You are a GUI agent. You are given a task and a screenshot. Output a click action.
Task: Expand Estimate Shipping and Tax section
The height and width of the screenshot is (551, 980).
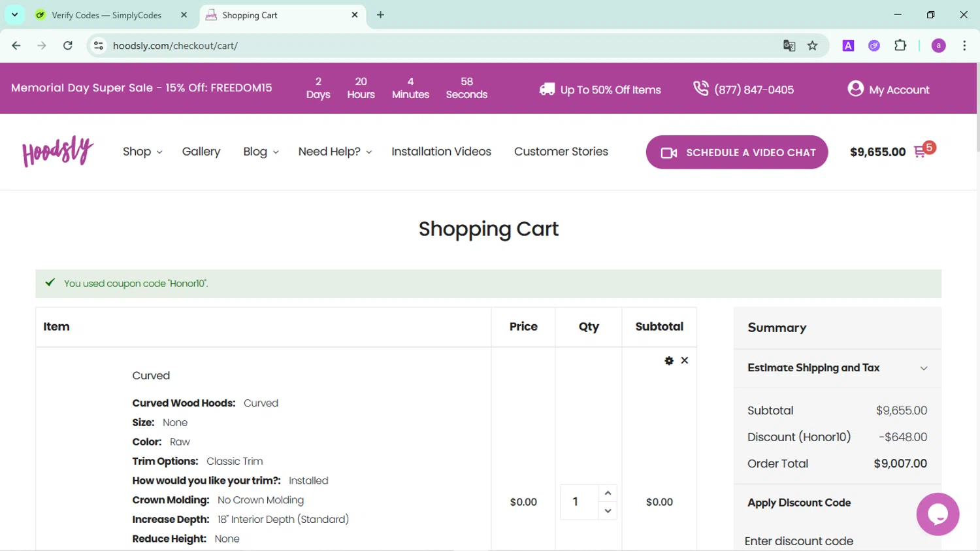coord(838,368)
